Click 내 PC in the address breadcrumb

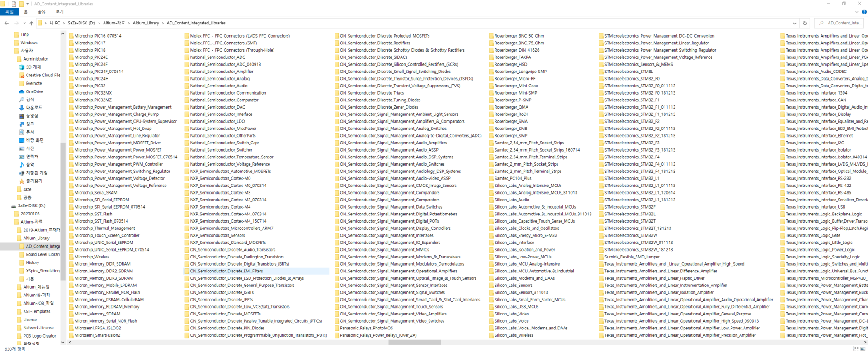pos(55,23)
